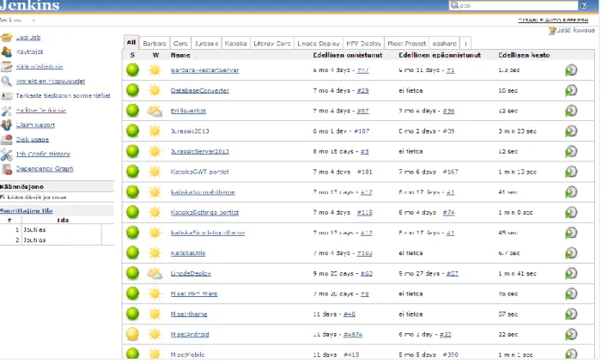602x364 pixels.
Task: Schedule a build for Jurassic2013
Action: (x=571, y=131)
